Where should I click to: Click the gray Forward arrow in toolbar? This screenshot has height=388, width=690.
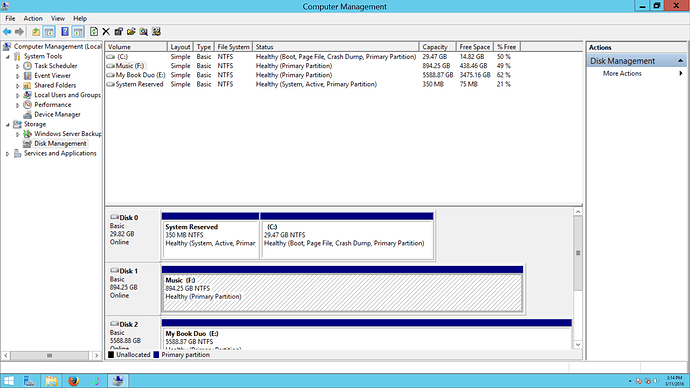[x=19, y=32]
